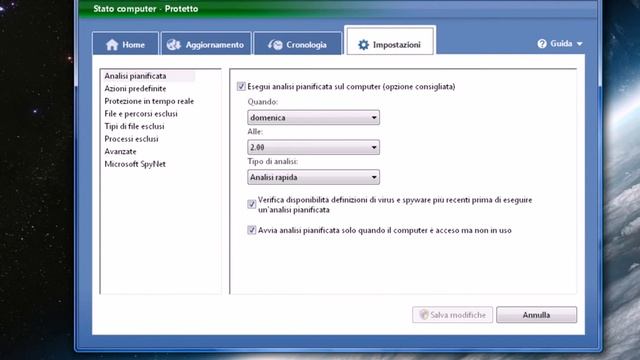Screen dimensions: 640x360
Task: Select Protezione in tempo reale
Action: 149,101
